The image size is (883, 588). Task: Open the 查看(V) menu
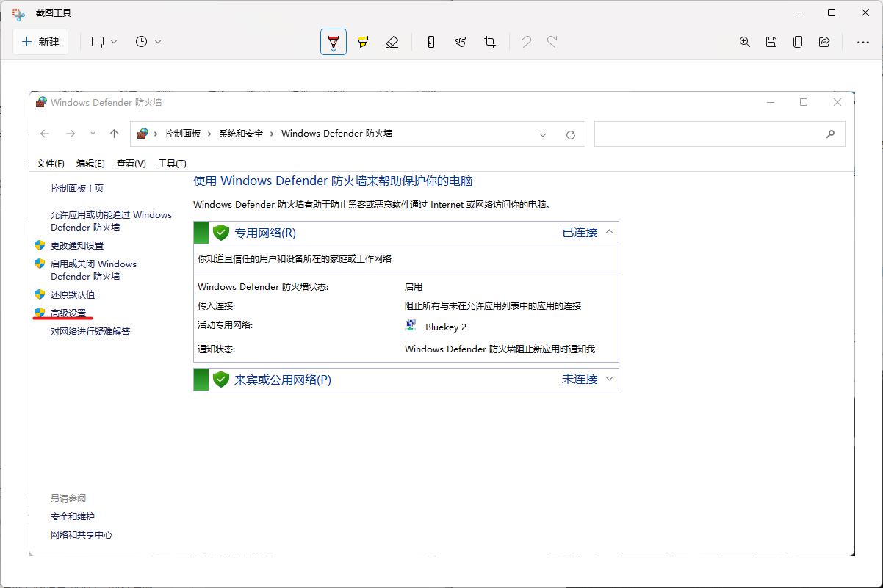click(131, 163)
